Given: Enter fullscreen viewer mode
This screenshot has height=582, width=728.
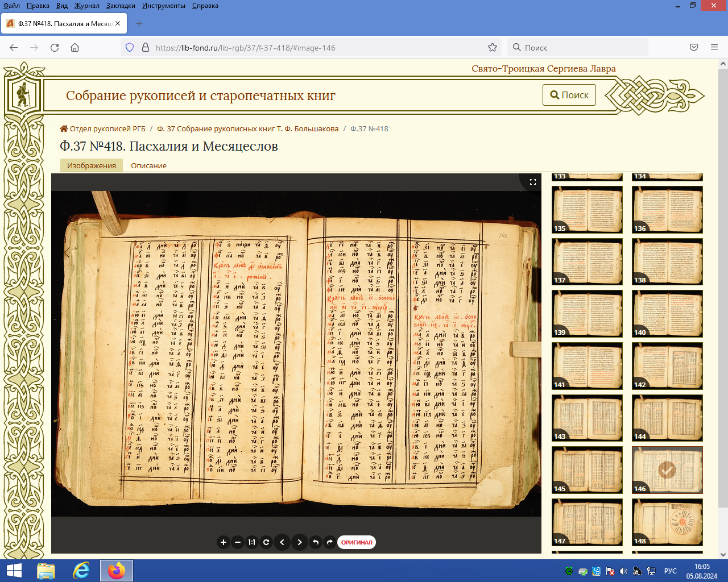Looking at the screenshot, I should [533, 182].
